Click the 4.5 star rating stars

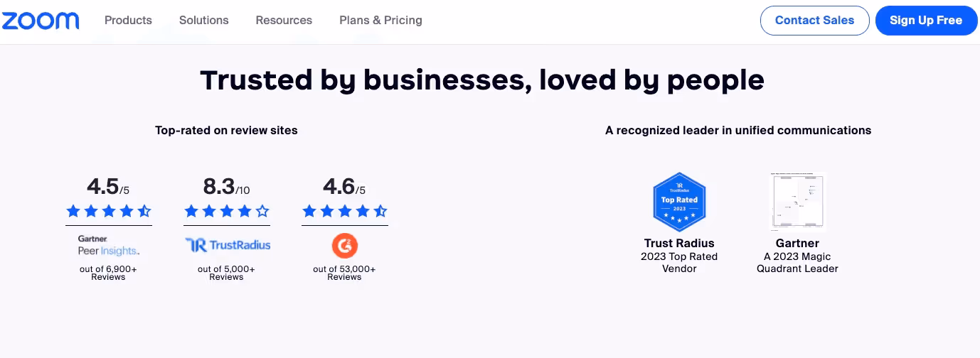pos(108,211)
